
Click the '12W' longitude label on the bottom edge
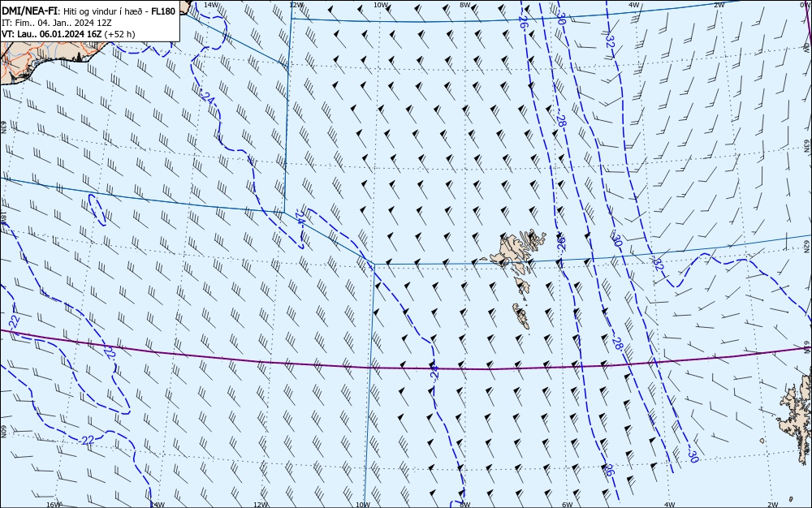click(261, 505)
